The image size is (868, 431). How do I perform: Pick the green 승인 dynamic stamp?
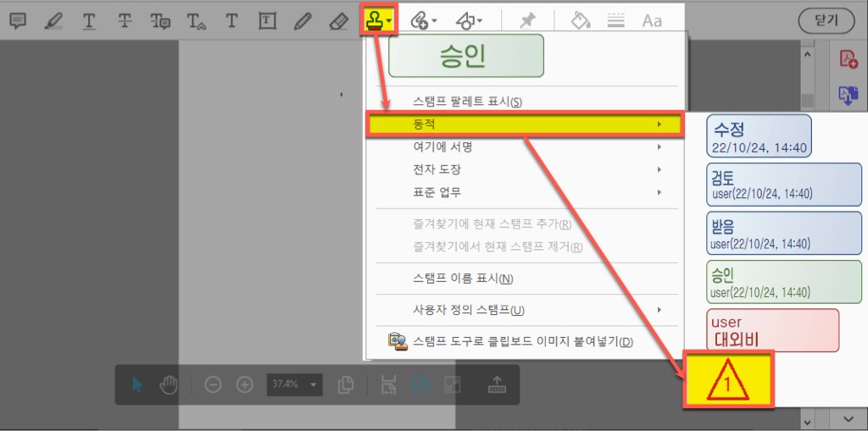[784, 282]
